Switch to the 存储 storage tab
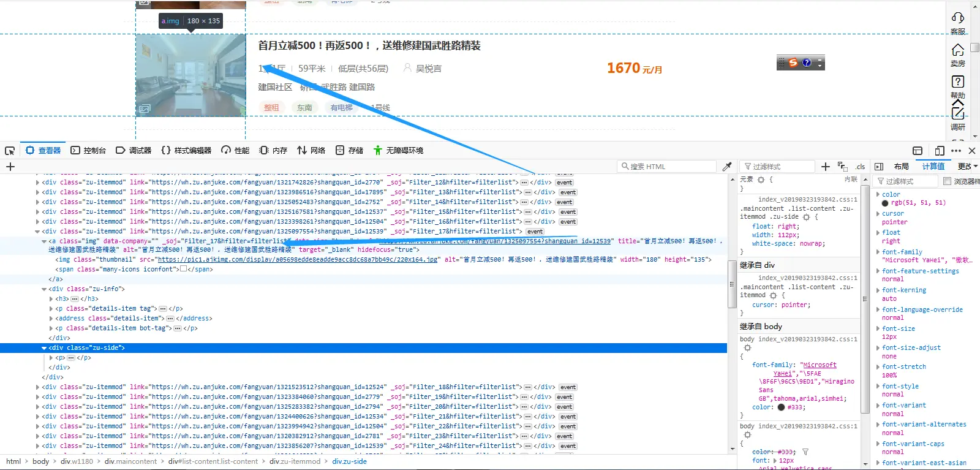 (x=349, y=150)
